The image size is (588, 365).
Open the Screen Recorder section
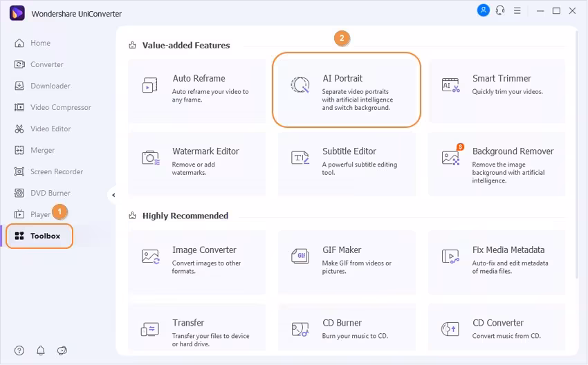(56, 171)
